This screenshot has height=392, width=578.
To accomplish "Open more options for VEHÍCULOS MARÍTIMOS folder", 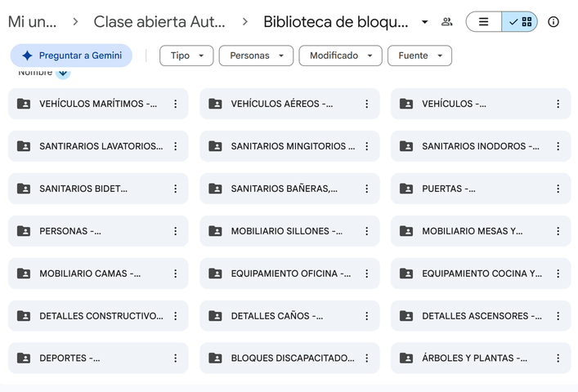I will tap(176, 104).
